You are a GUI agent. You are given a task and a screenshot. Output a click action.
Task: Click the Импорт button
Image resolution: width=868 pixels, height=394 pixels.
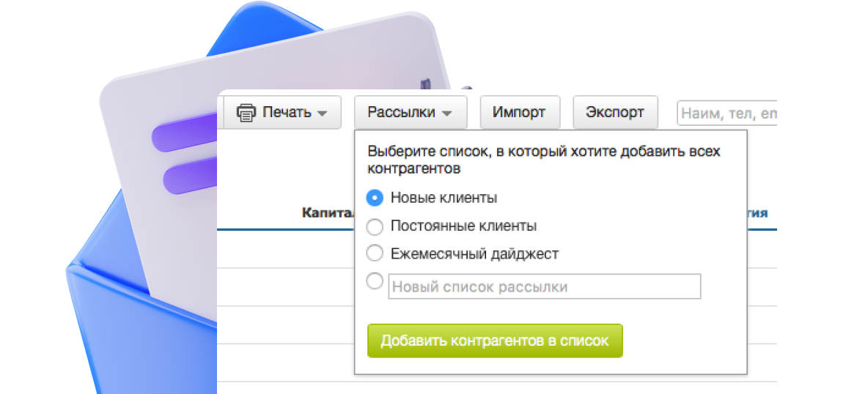519,113
